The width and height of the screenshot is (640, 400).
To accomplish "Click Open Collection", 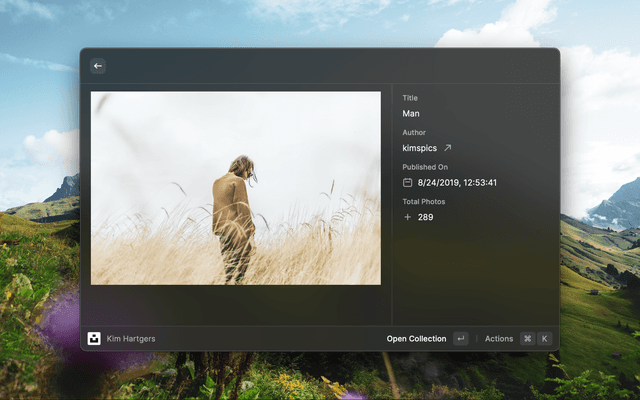I will coord(416,339).
